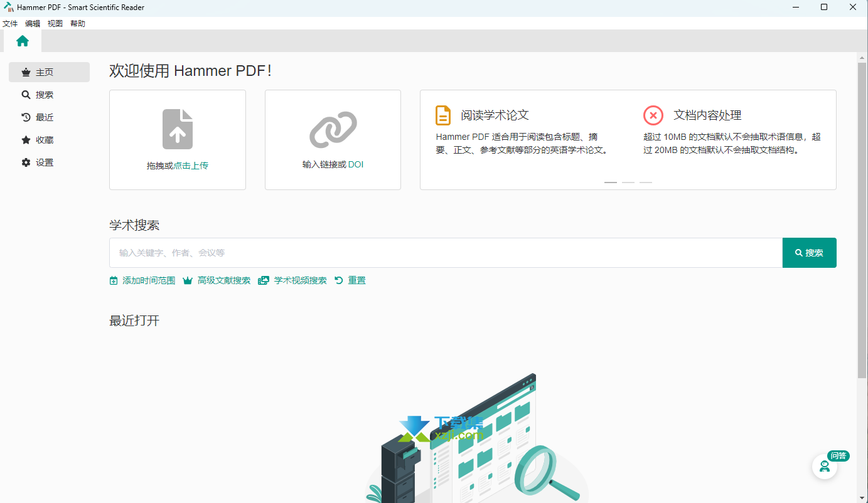Select the first carousel indicator dash
This screenshot has height=503, width=868.
pos(611,182)
